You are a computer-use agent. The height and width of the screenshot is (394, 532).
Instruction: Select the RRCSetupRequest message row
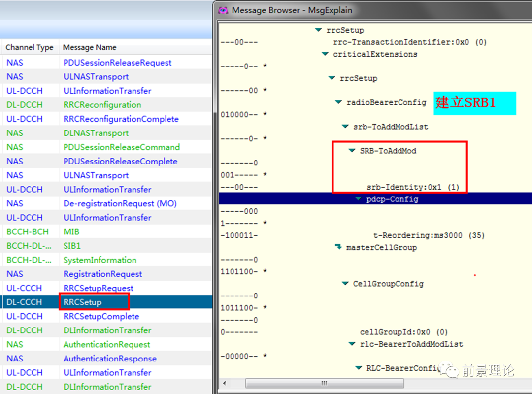[98, 288]
